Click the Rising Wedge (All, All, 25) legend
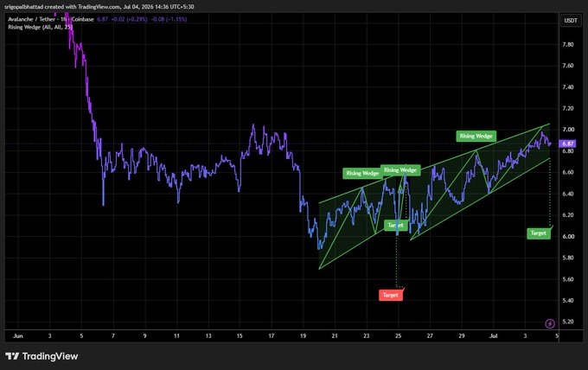The height and width of the screenshot is (370, 588). click(40, 27)
